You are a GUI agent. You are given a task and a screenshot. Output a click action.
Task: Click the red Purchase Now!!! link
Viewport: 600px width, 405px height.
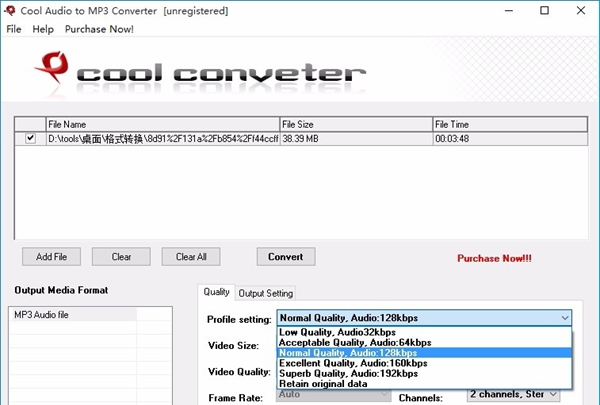coord(494,258)
